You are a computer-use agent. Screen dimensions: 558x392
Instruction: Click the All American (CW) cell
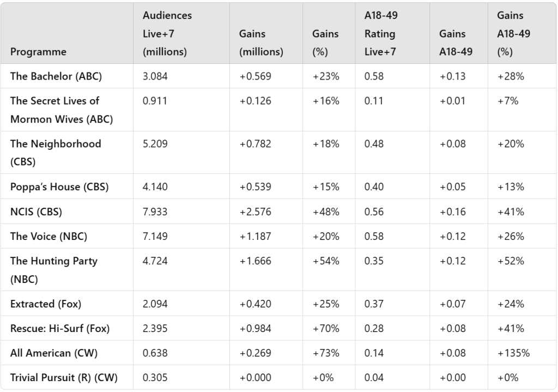pyautogui.click(x=54, y=353)
